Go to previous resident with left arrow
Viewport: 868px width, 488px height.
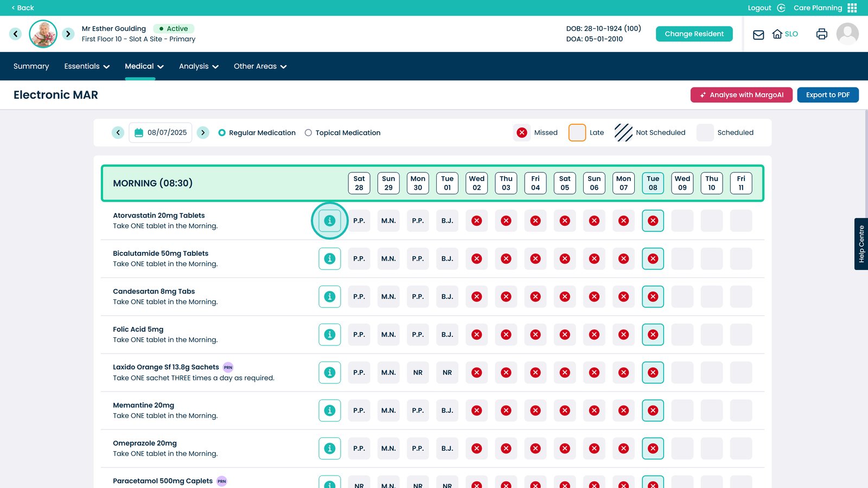(16, 34)
